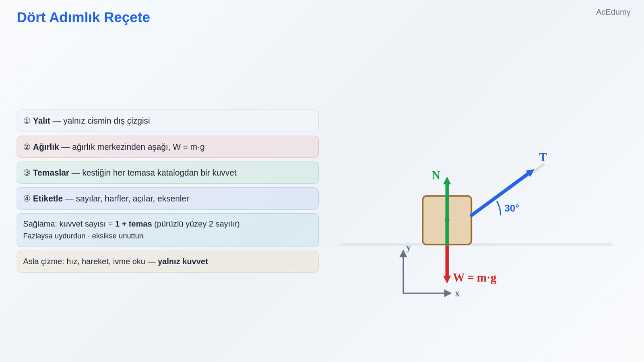Click the tan block in the diagram
Viewport: 644px width, 362px height.
pyautogui.click(x=447, y=220)
